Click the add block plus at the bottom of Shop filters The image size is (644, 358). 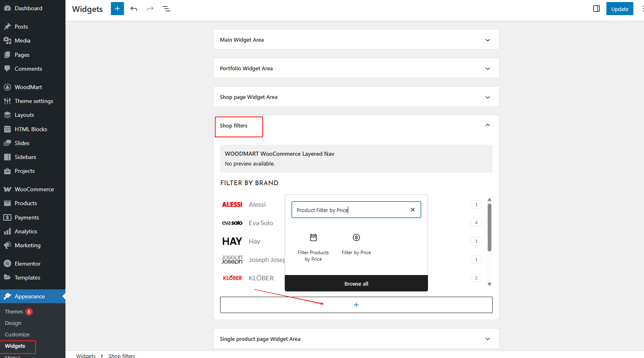pyautogui.click(x=356, y=305)
